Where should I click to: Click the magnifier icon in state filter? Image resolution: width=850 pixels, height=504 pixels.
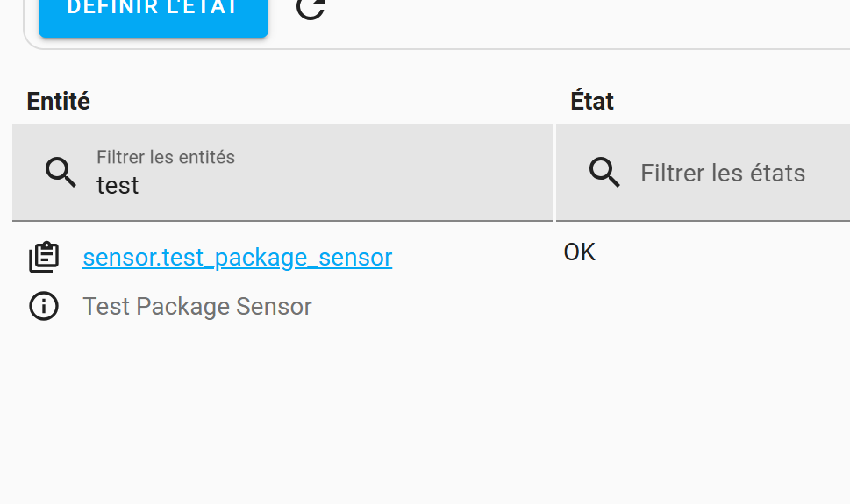[604, 173]
